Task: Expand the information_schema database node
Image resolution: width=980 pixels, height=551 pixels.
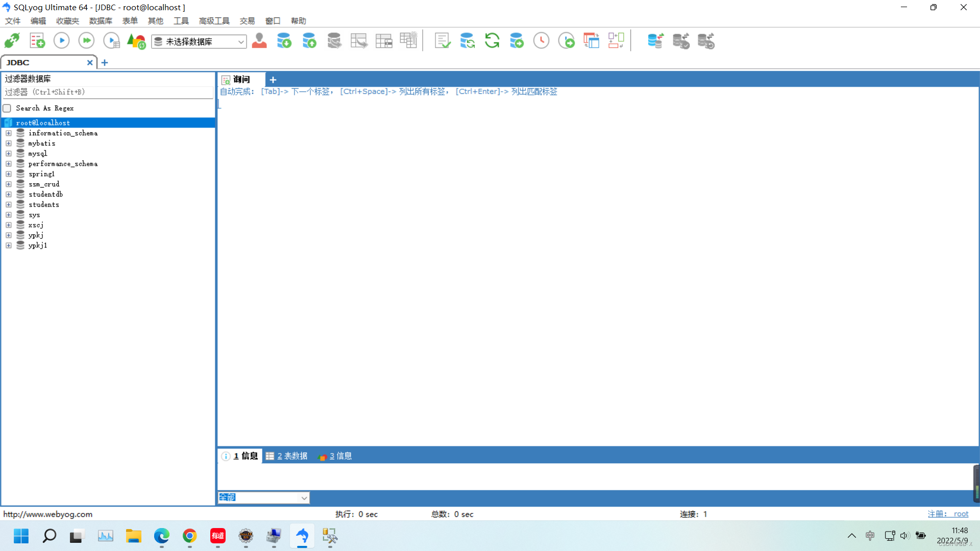Action: click(8, 133)
